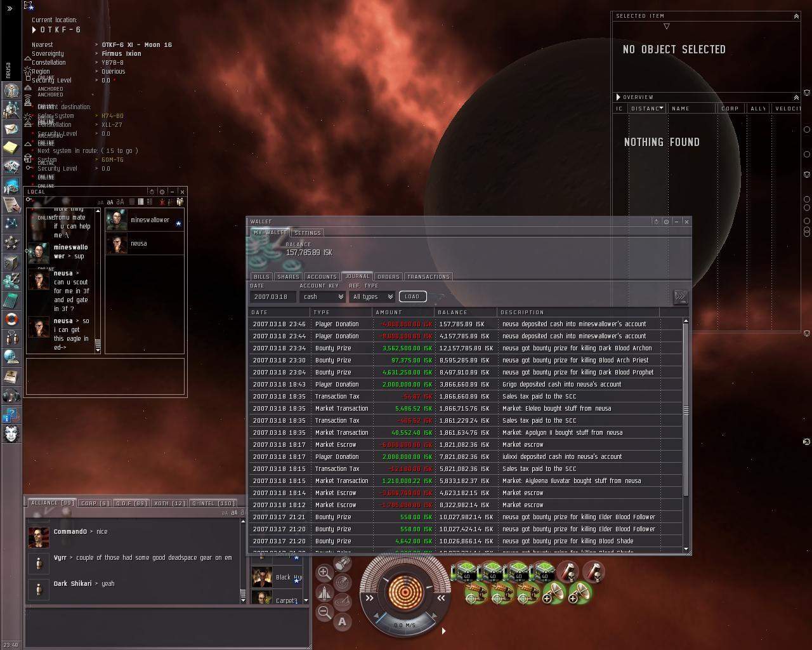Screen dimensions: 812x650
Task: Expand the sidebar with double chevron
Action: pyautogui.click(x=10, y=8)
